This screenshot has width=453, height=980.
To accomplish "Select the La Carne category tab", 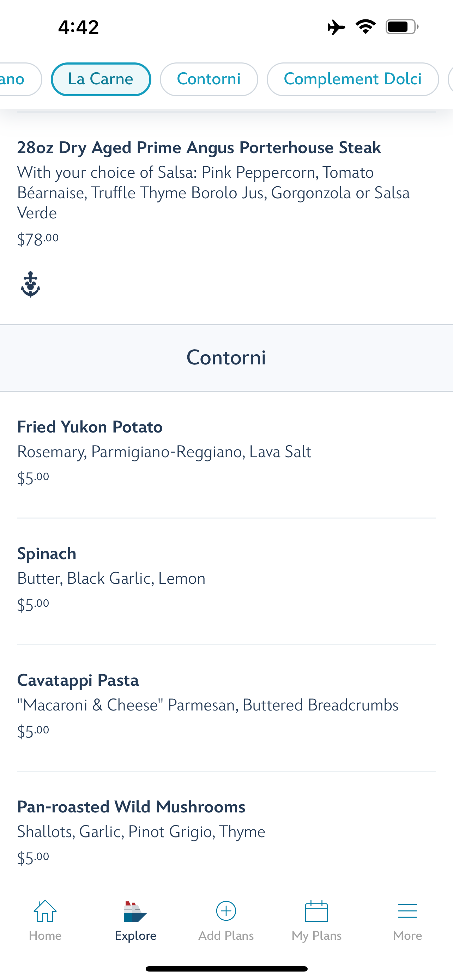I will (x=101, y=79).
